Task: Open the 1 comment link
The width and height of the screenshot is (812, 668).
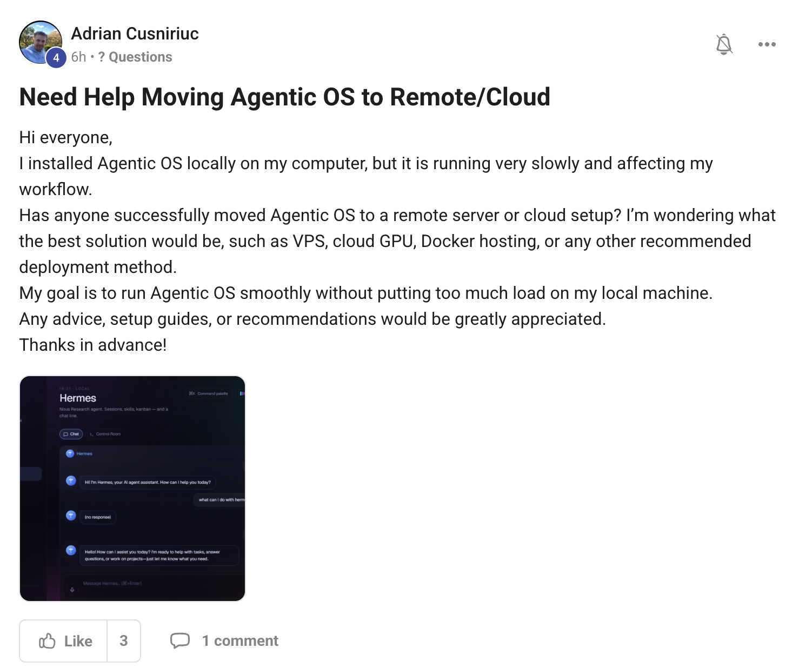Action: click(240, 641)
